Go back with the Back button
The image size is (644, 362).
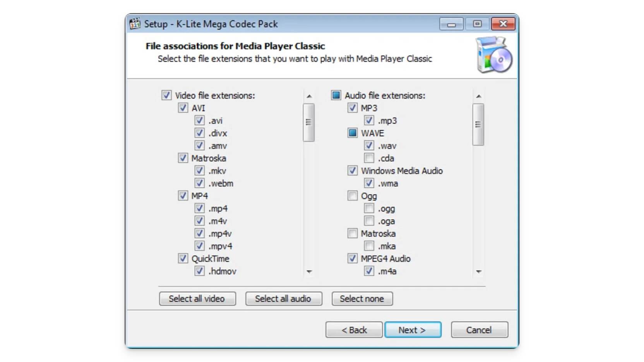[x=354, y=330]
